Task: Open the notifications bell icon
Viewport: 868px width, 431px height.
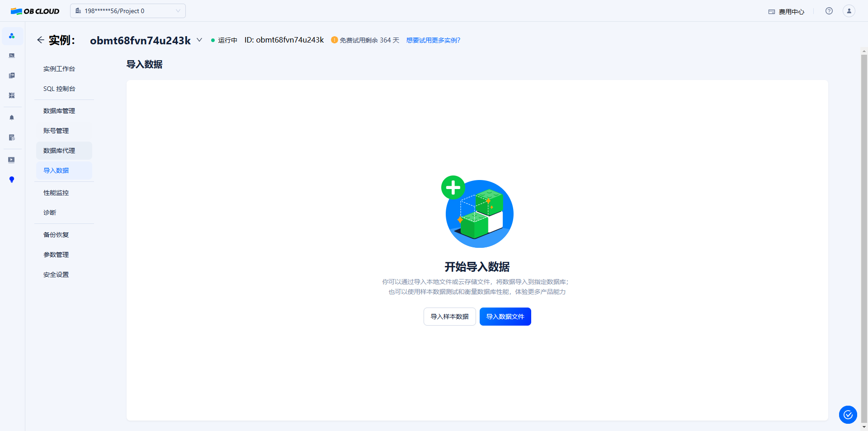Action: pos(12,117)
